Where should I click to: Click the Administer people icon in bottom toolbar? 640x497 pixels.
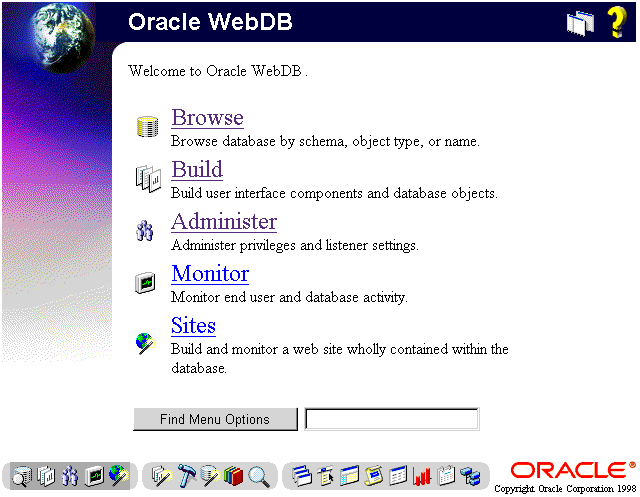tap(70, 476)
